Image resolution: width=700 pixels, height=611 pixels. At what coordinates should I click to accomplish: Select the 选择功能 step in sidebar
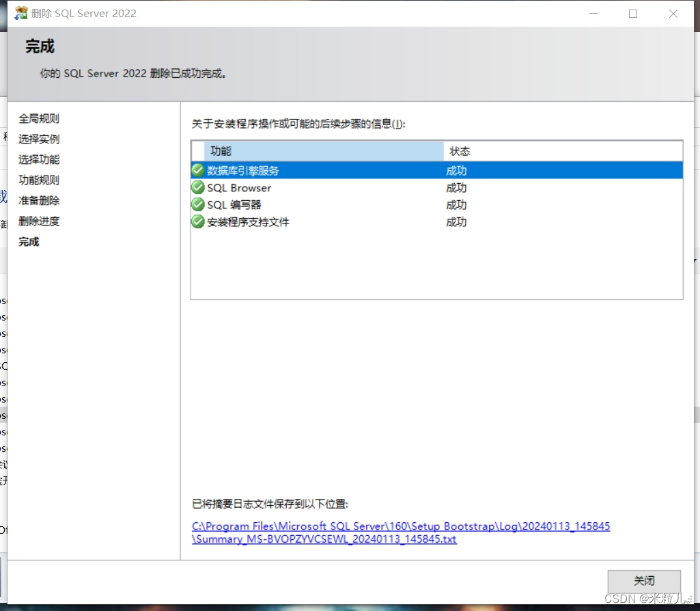click(39, 159)
